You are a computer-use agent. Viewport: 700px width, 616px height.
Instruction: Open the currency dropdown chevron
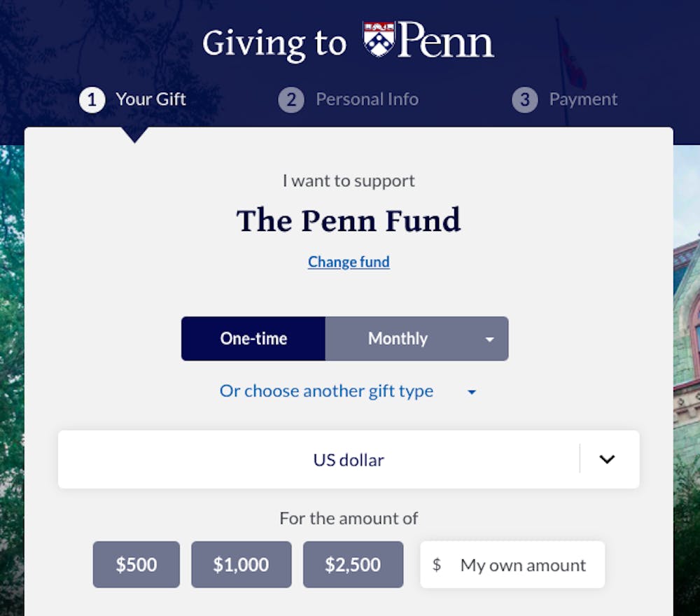607,459
